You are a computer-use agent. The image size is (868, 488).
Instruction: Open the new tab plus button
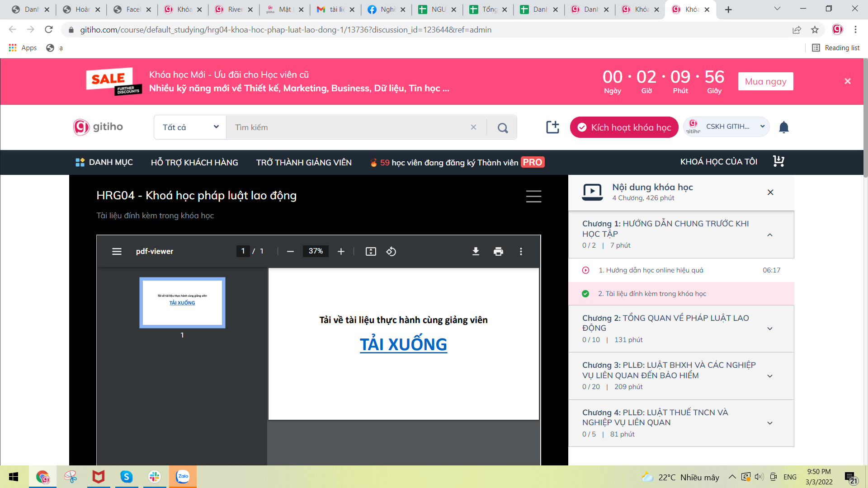(x=728, y=9)
